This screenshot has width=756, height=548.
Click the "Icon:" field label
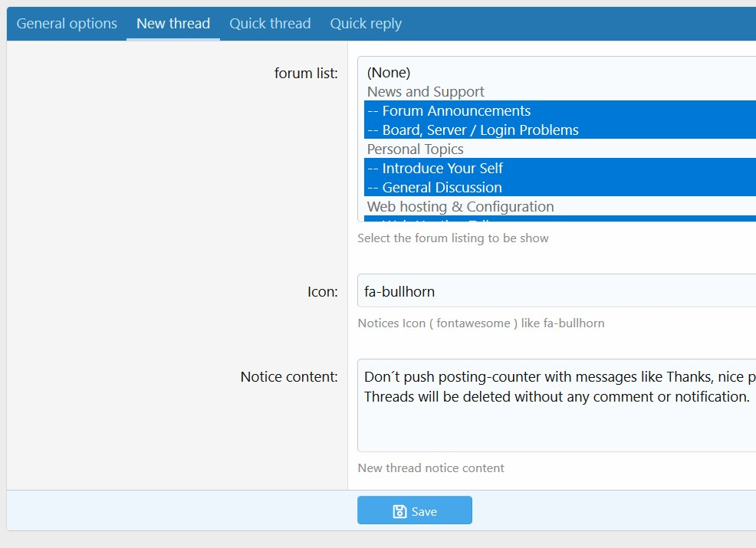[x=323, y=292]
